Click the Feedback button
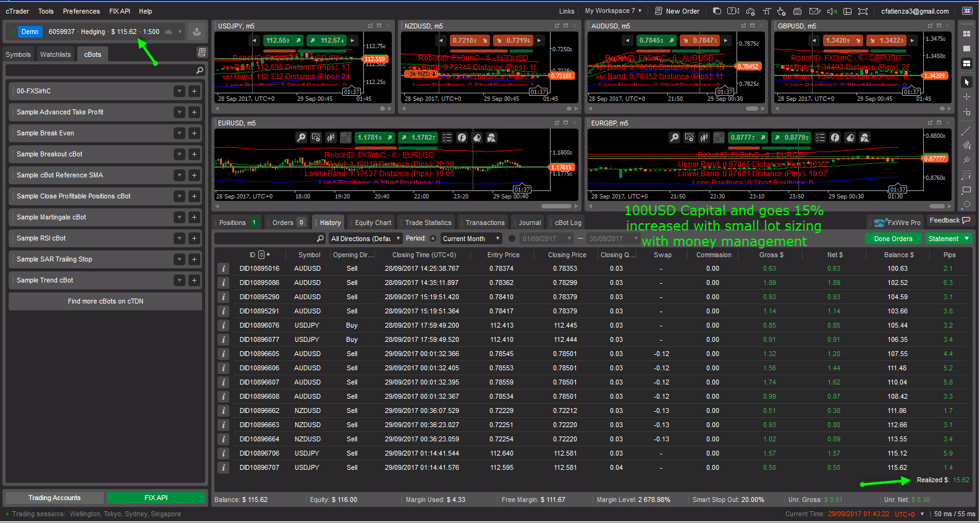The height and width of the screenshot is (523, 980). click(x=950, y=220)
